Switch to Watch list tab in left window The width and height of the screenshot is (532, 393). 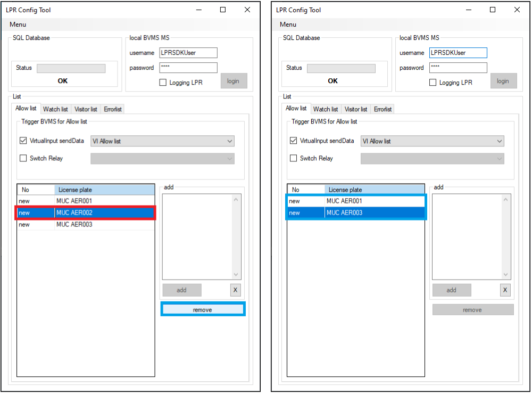click(x=55, y=109)
